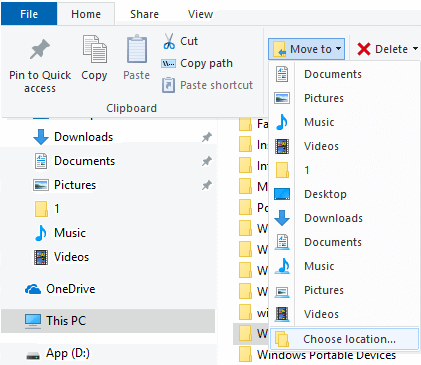Switch to the Share tab
The height and width of the screenshot is (365, 421).
click(x=144, y=14)
